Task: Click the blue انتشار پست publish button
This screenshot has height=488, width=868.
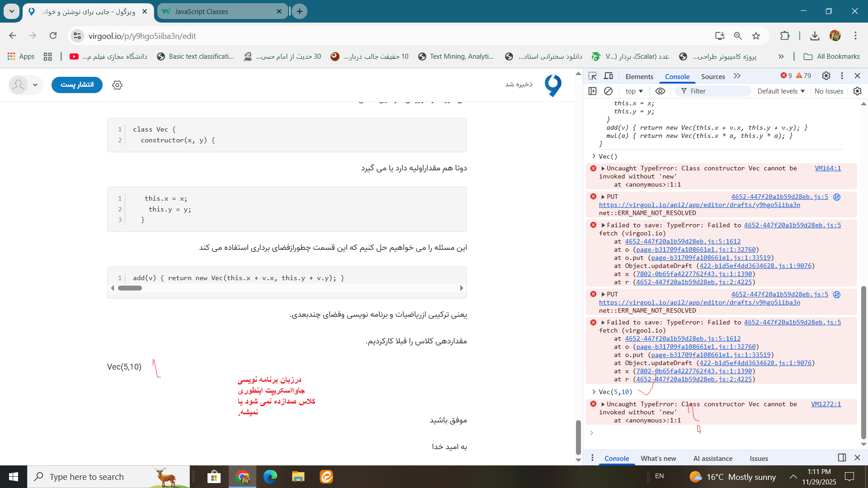Action: click(77, 84)
